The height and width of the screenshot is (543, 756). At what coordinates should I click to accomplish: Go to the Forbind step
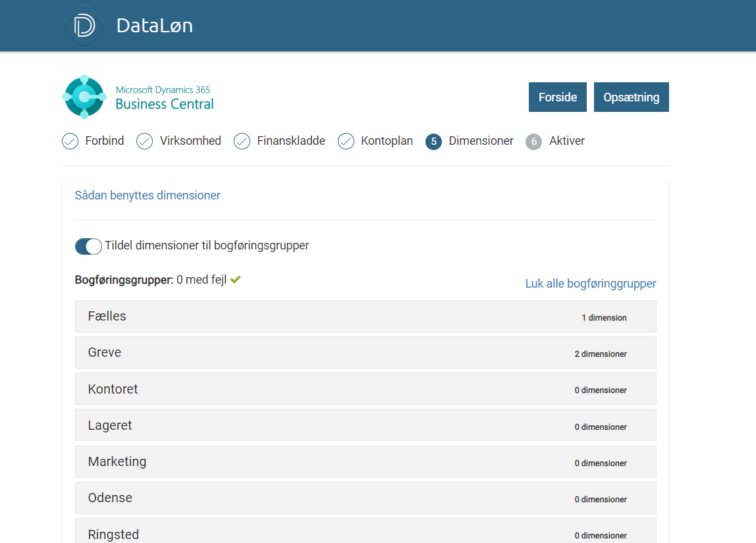pos(105,141)
